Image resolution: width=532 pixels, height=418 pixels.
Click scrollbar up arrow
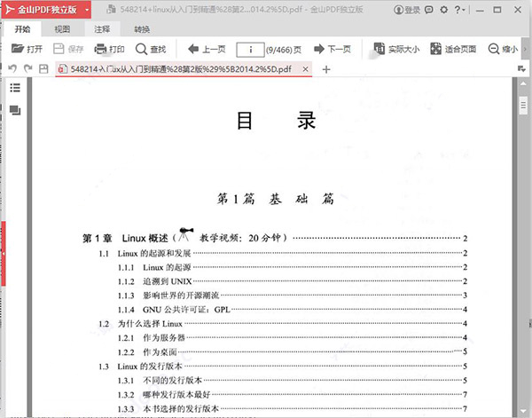[523, 83]
